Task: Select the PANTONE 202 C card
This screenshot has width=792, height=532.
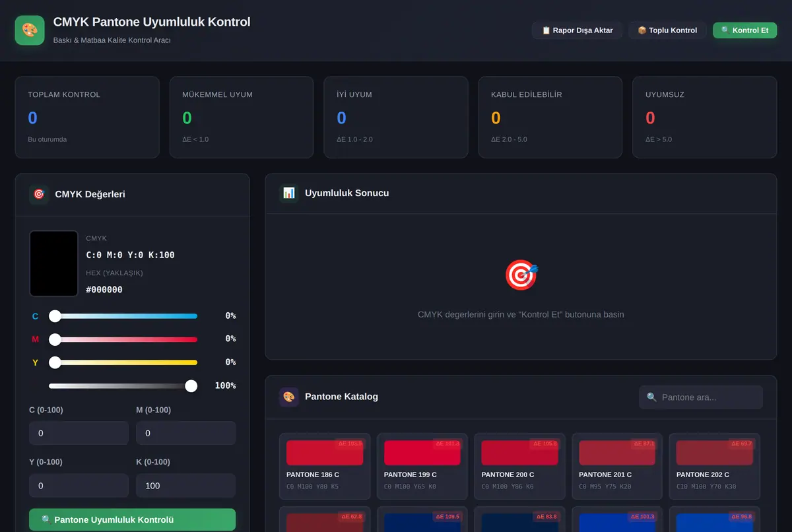Action: click(715, 466)
